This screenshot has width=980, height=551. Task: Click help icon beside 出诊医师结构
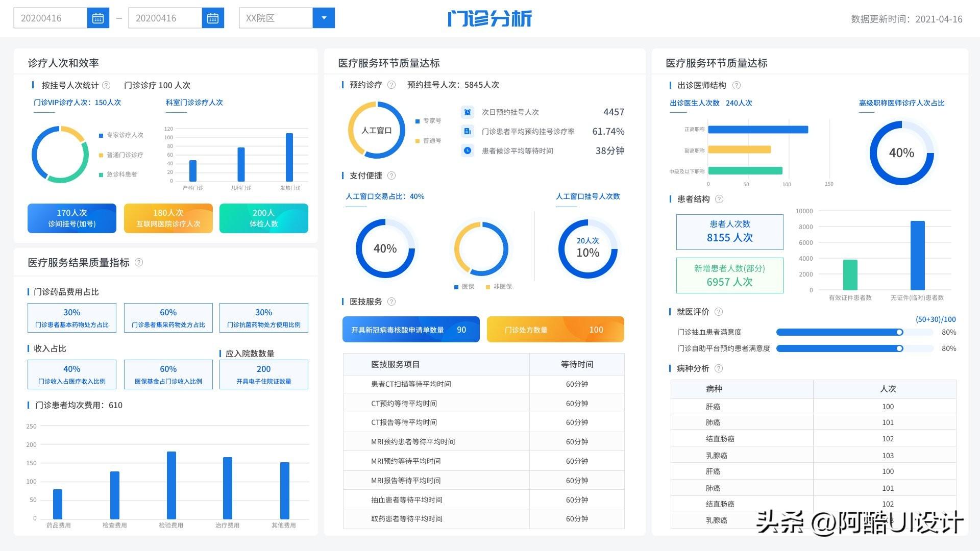tap(737, 85)
